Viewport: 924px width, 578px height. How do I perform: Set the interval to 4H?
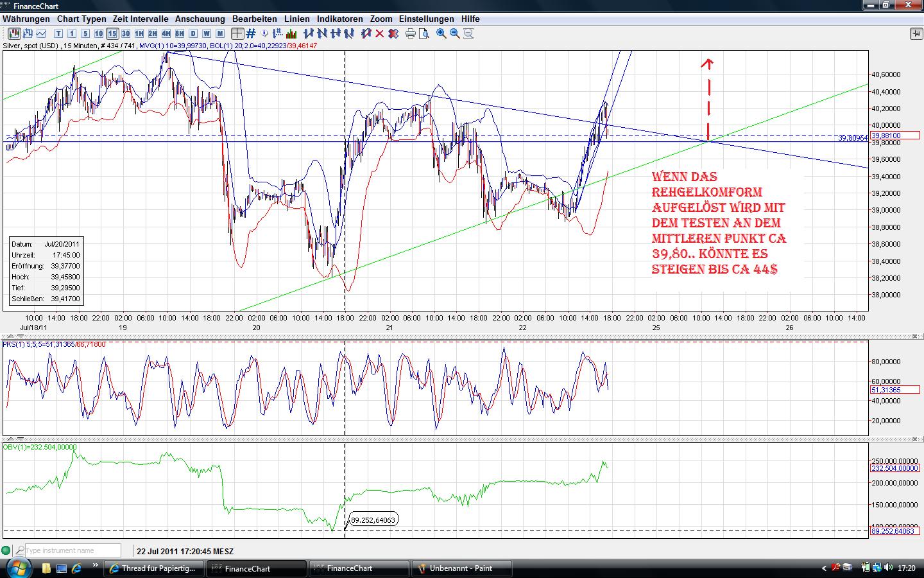click(x=166, y=33)
